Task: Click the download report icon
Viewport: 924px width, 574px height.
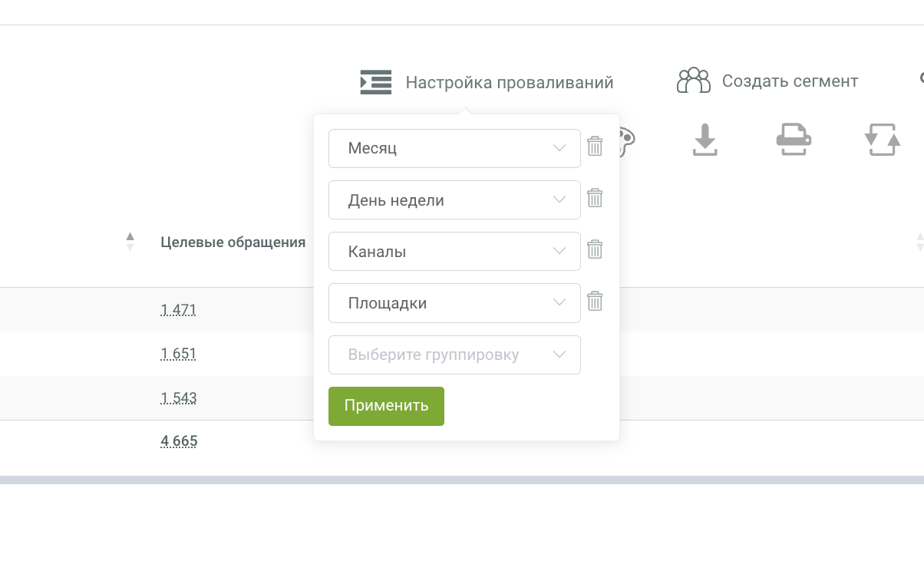Action: pos(705,141)
